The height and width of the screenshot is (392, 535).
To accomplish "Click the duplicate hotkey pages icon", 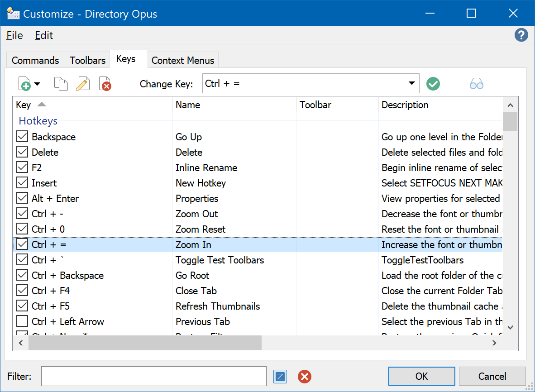I will (x=61, y=84).
